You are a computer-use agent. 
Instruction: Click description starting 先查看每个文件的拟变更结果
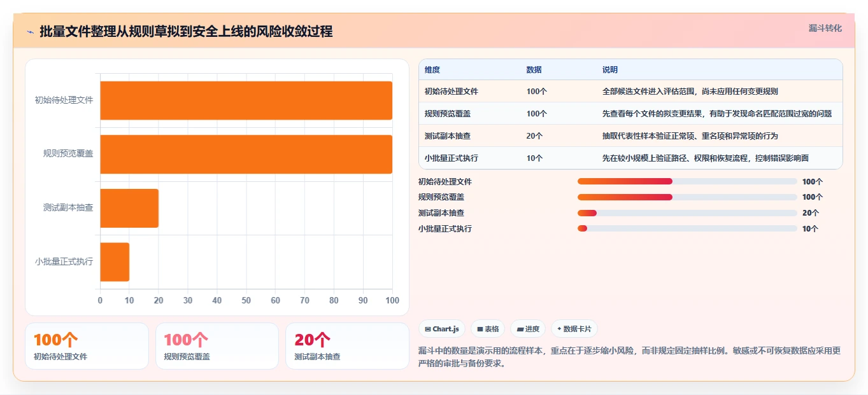coord(717,114)
